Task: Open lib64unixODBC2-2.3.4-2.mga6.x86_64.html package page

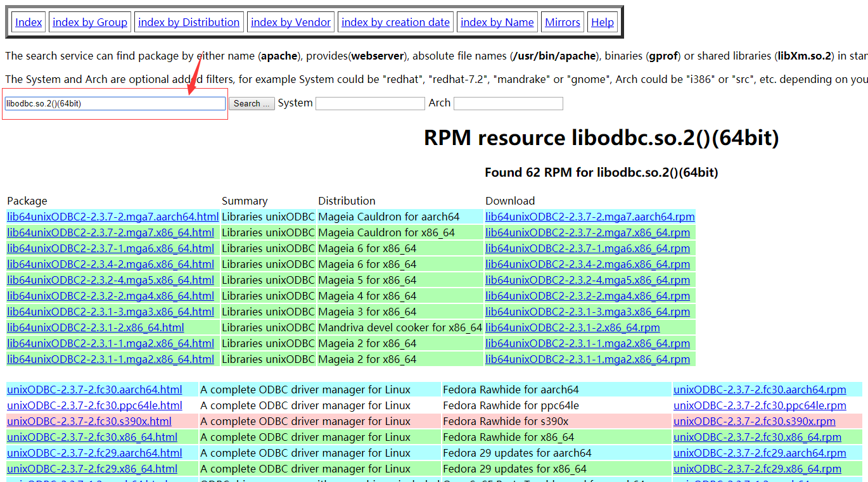Action: coord(110,264)
